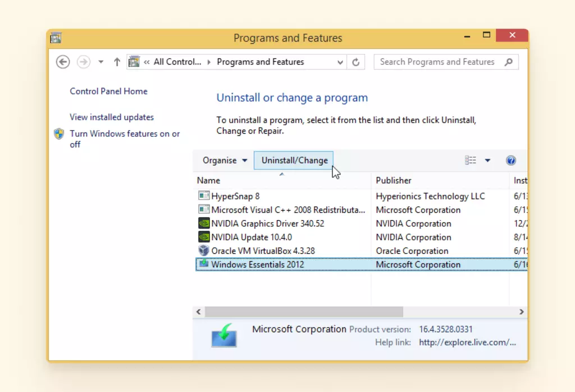
Task: Open the Control Panel Home link
Action: coord(108,92)
